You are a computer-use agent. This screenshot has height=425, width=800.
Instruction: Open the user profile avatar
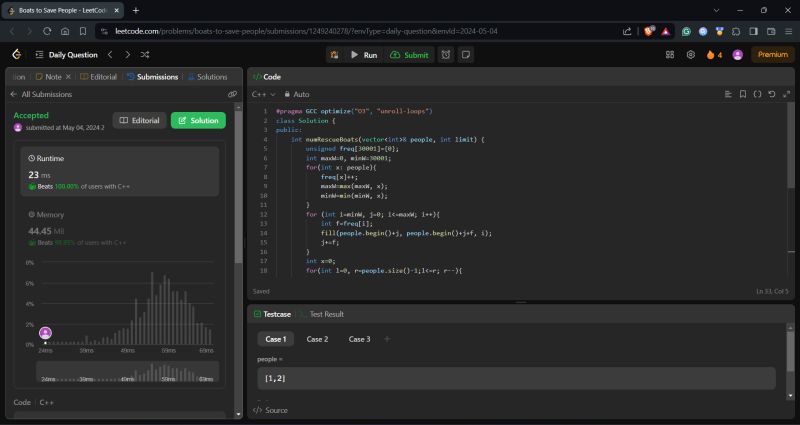point(738,55)
